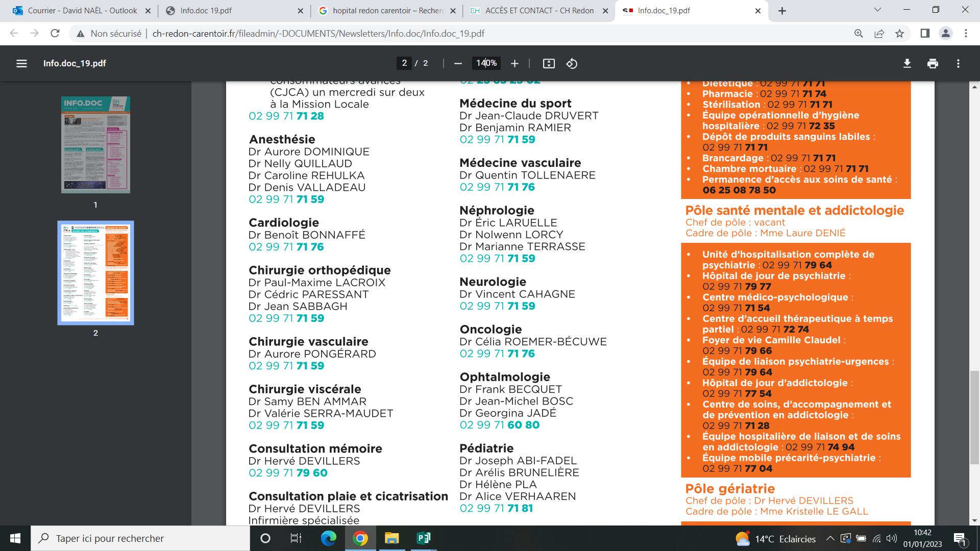Image resolution: width=980 pixels, height=551 pixels.
Task: Click the zoom out minus button
Action: click(458, 64)
